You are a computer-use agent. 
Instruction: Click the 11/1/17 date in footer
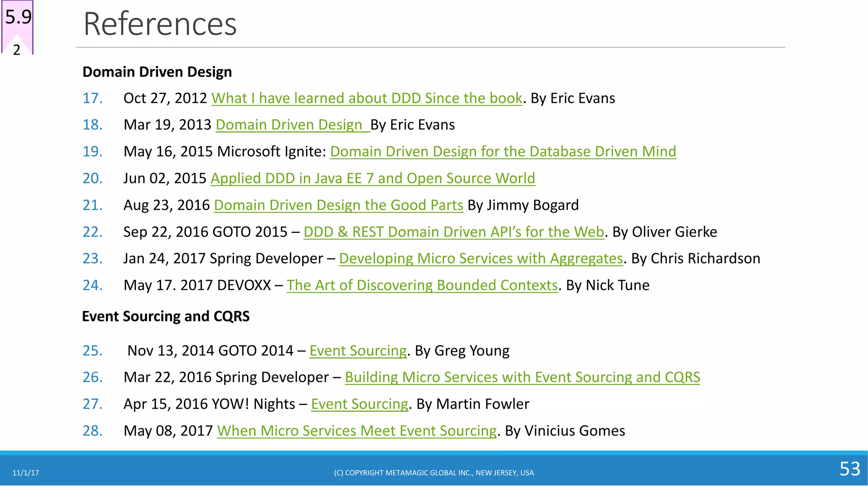25,473
